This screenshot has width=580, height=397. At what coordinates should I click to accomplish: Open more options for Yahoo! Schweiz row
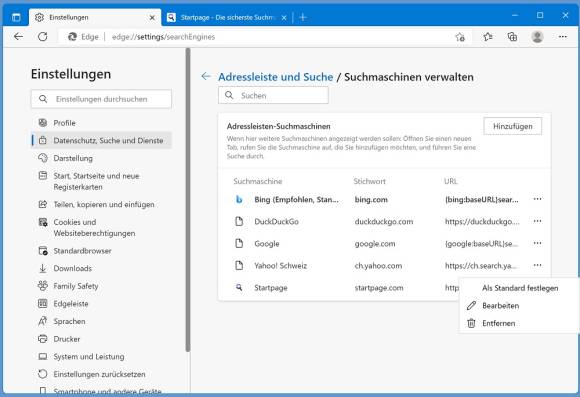coord(537,265)
